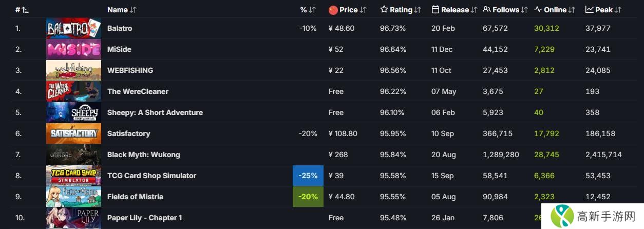Open TCG Card Shop Simulator link
Image resolution: width=644 pixels, height=229 pixels.
point(151,176)
